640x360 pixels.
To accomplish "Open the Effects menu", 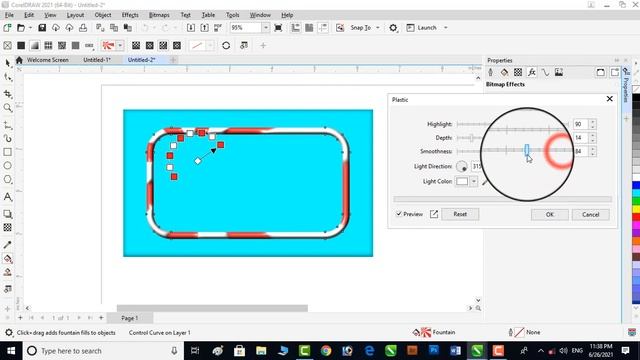I will [130, 15].
